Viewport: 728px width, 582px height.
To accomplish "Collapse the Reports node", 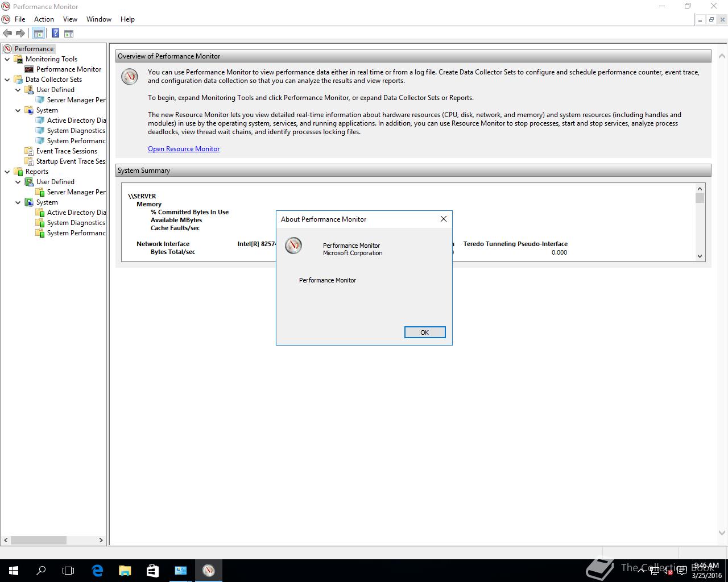I will [7, 172].
